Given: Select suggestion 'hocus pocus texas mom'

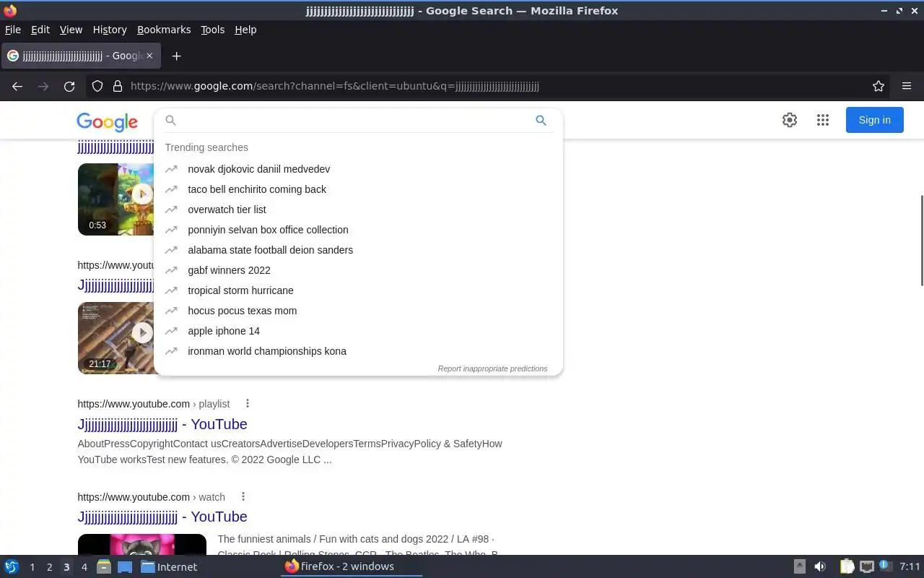Looking at the screenshot, I should [x=358, y=311].
